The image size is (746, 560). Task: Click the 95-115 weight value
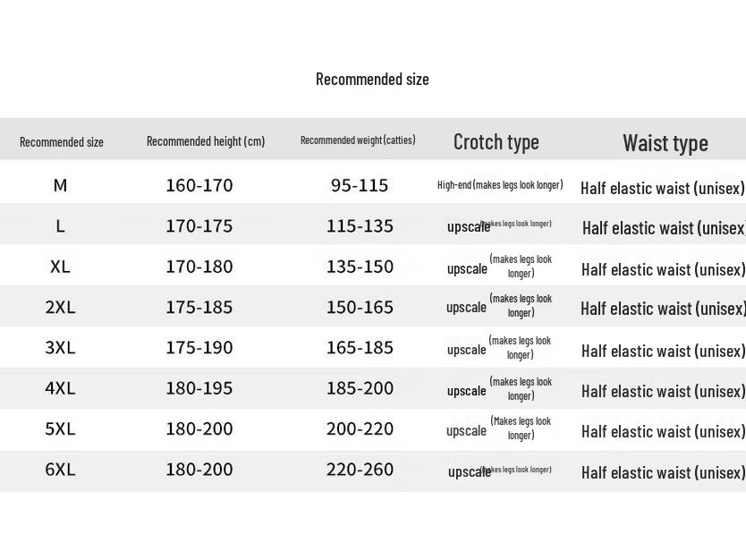point(360,185)
